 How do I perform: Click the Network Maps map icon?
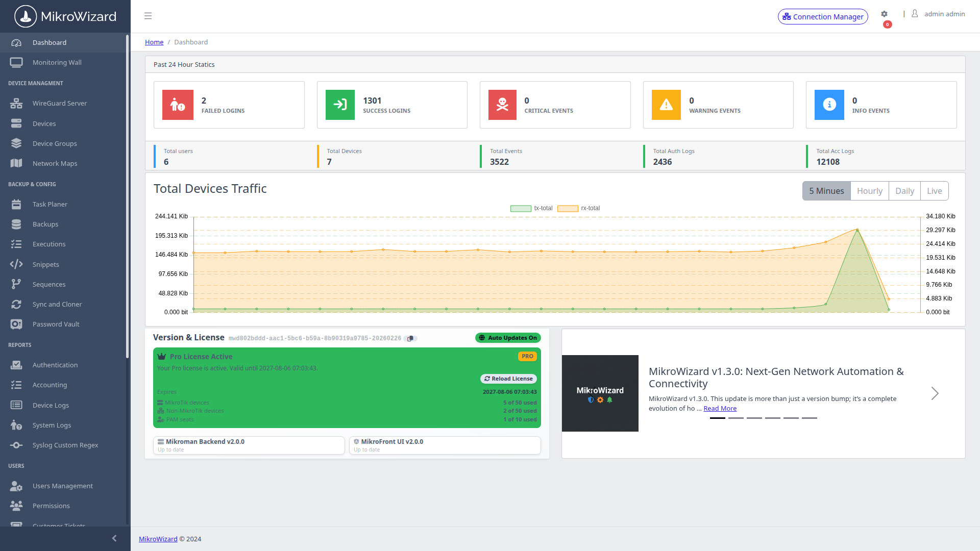pos(16,163)
